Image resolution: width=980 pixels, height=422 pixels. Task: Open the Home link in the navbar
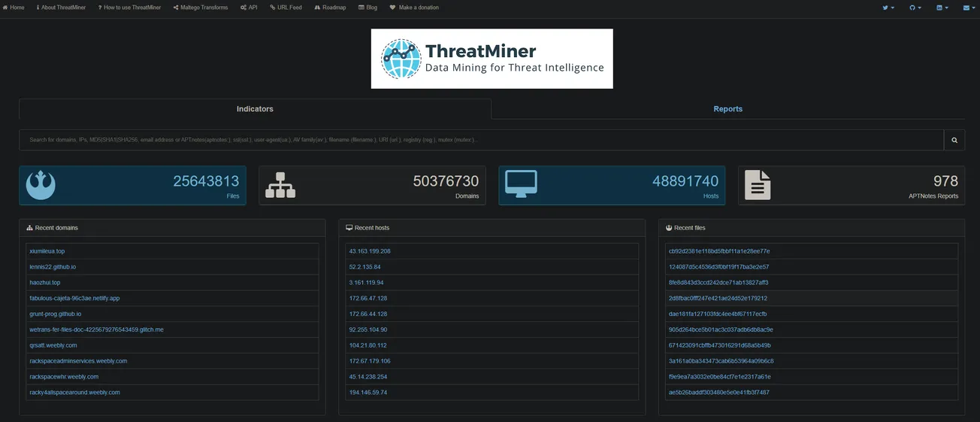pos(14,8)
